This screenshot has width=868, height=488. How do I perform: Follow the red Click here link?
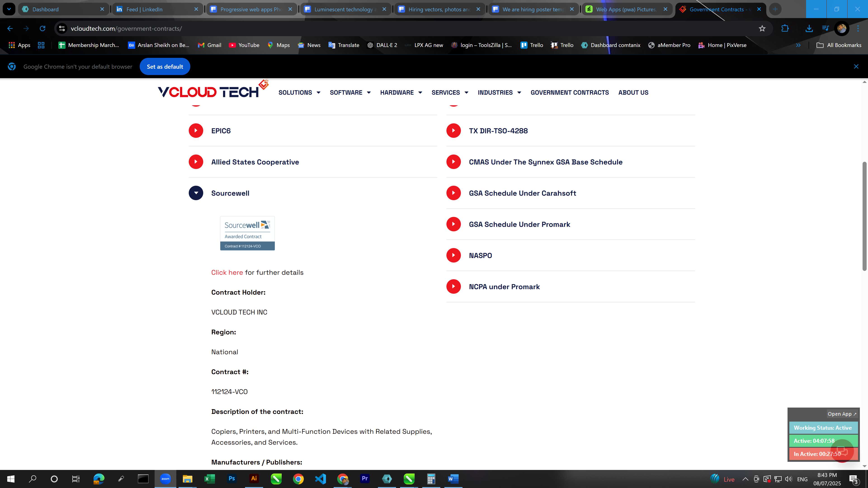(x=227, y=272)
